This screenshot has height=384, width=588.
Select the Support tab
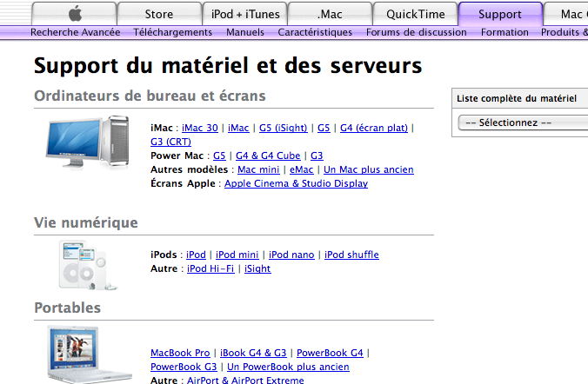click(x=501, y=14)
